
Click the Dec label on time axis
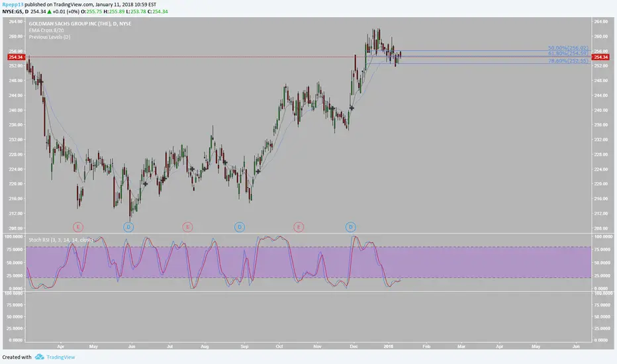tap(354, 346)
